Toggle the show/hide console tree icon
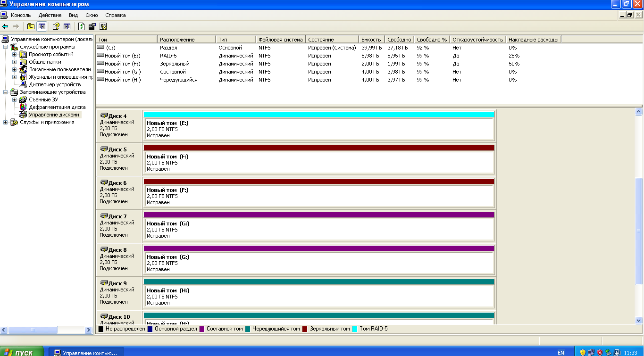Viewport: 644px width, 356px height. pyautogui.click(x=42, y=26)
